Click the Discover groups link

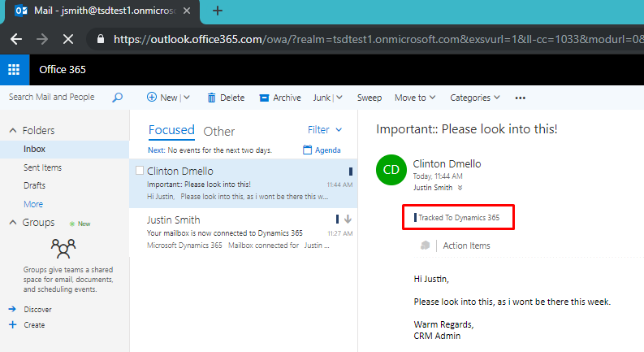pos(38,309)
